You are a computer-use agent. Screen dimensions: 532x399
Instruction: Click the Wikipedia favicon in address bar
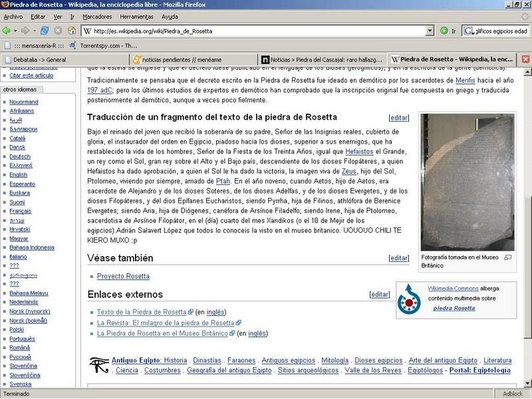(x=87, y=31)
